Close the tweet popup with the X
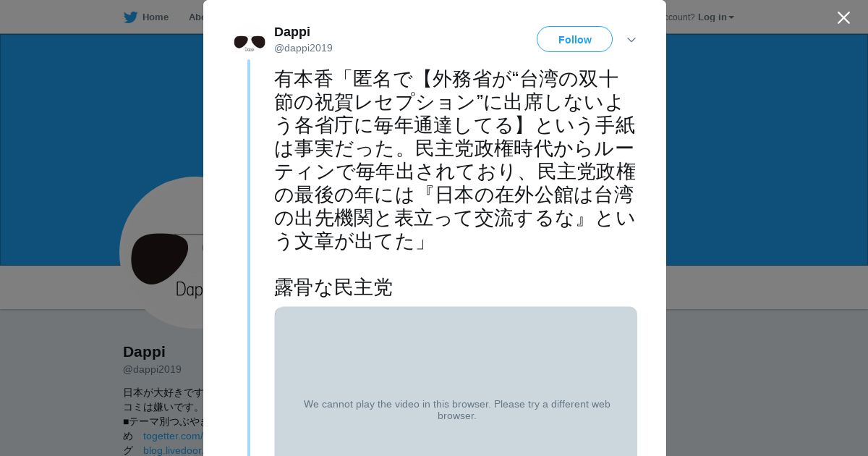868x456 pixels. click(843, 18)
